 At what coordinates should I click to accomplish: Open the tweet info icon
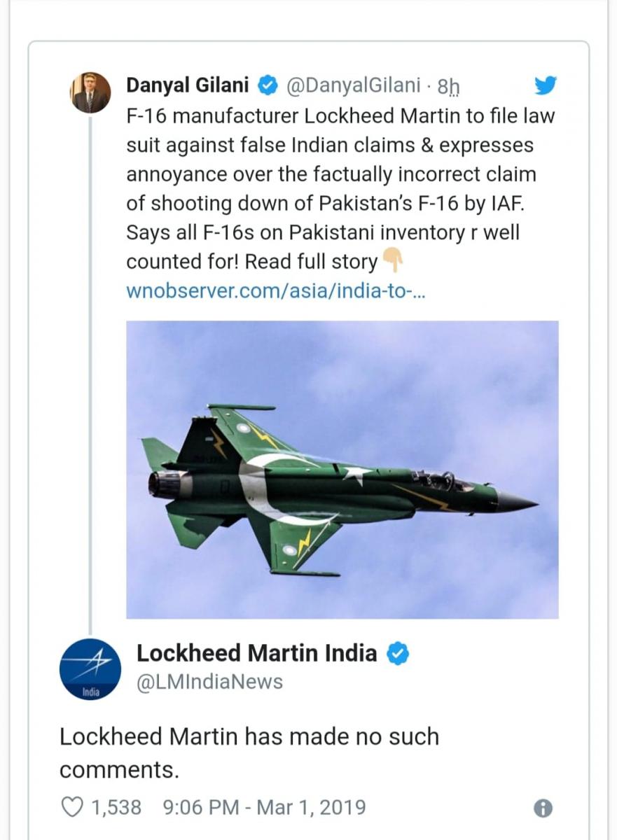coord(543,808)
